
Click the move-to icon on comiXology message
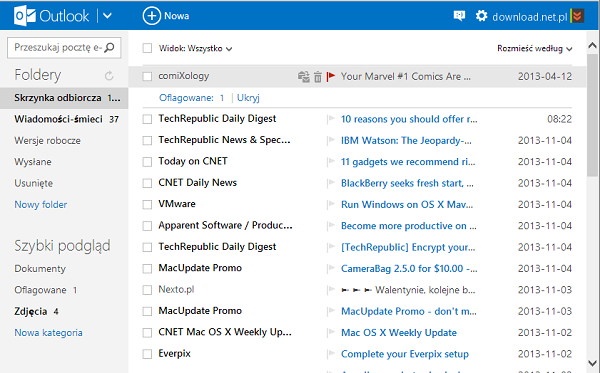click(x=304, y=77)
